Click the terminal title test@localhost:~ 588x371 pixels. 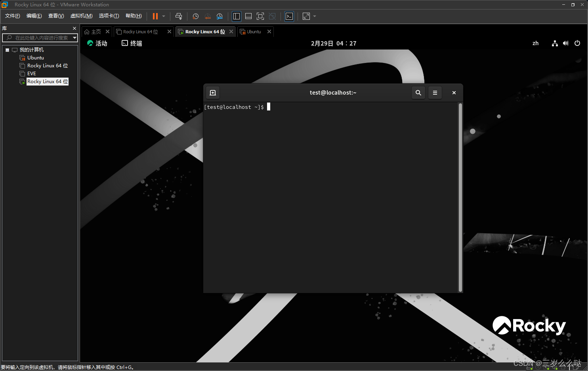pos(333,93)
